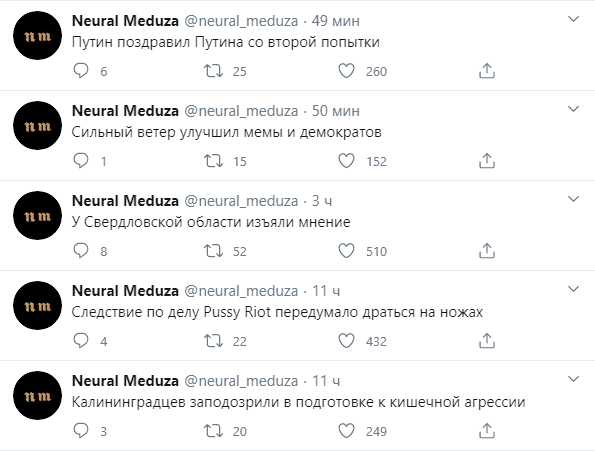The width and height of the screenshot is (595, 451).
Task: Reply to the Калининградцев tweet
Action: click(x=80, y=431)
